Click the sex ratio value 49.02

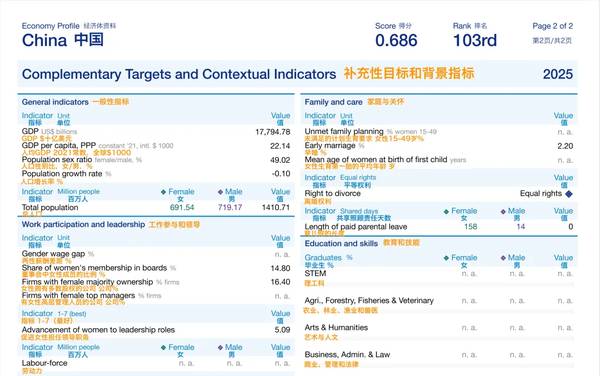tap(280, 160)
